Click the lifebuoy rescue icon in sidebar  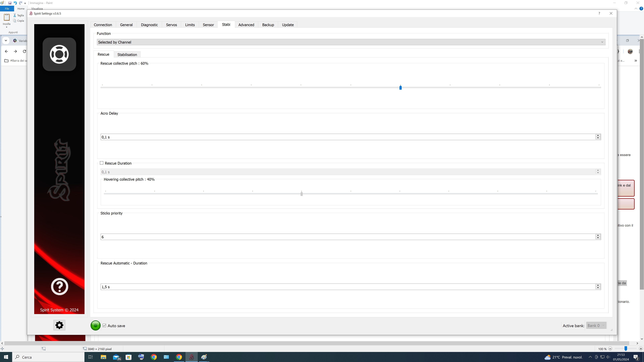[59, 54]
